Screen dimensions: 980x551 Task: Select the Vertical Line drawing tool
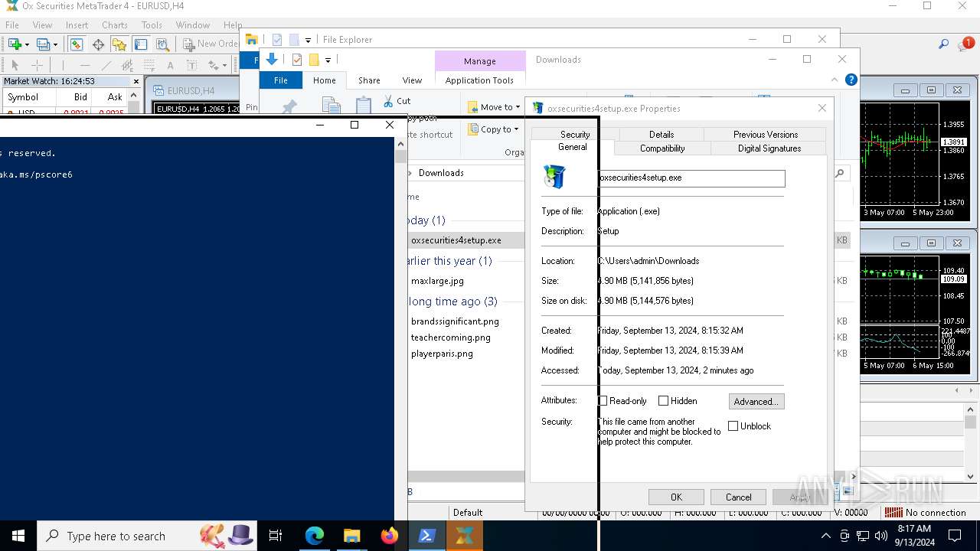pos(64,66)
